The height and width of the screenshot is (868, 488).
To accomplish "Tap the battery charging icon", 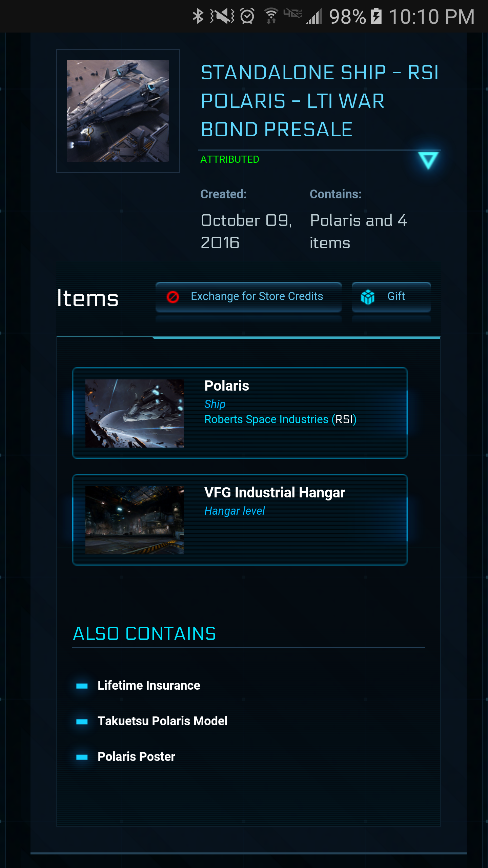I will click(376, 16).
